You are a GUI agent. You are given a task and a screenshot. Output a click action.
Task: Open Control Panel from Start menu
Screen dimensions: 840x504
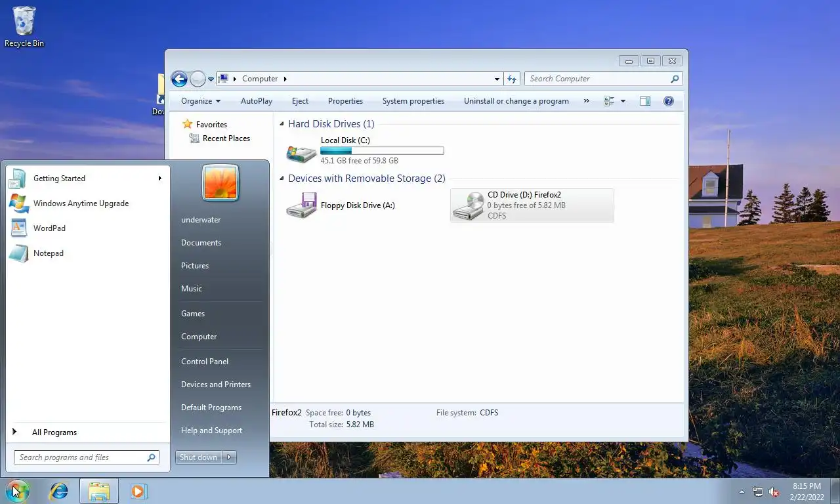pyautogui.click(x=205, y=362)
